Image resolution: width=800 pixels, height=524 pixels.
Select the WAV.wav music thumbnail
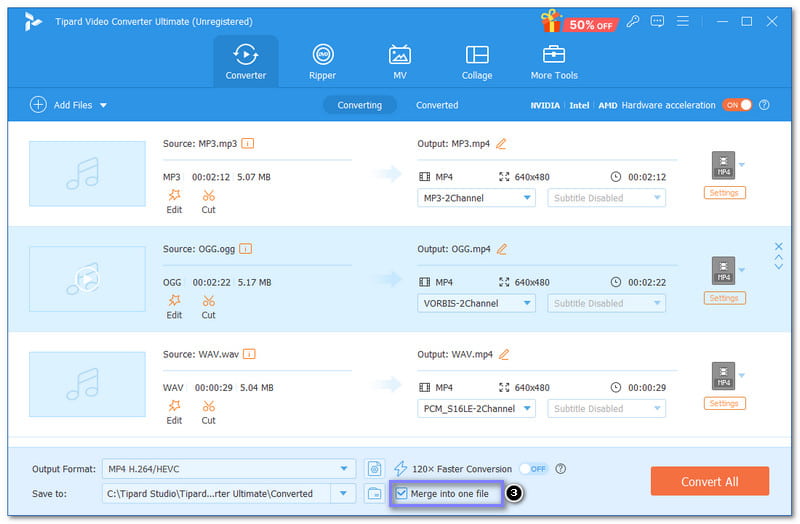point(87,384)
